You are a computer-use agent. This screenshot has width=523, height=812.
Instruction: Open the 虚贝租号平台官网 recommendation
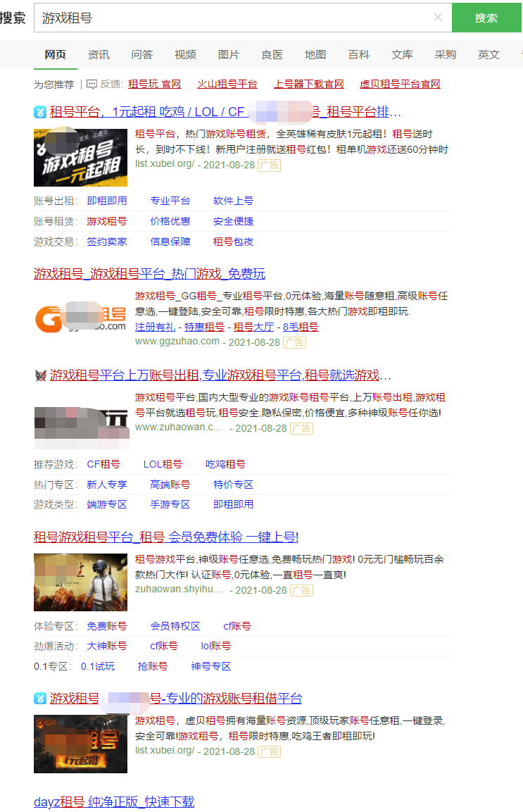pos(400,84)
